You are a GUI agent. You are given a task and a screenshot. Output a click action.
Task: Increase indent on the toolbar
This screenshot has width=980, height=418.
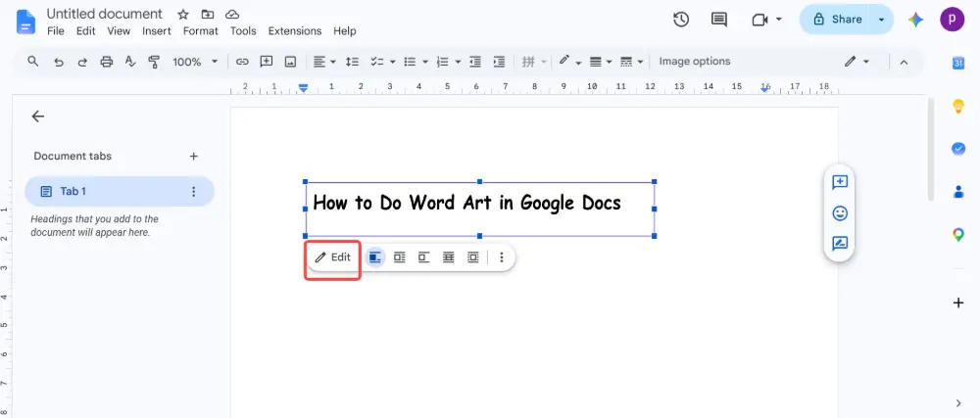coord(499,62)
